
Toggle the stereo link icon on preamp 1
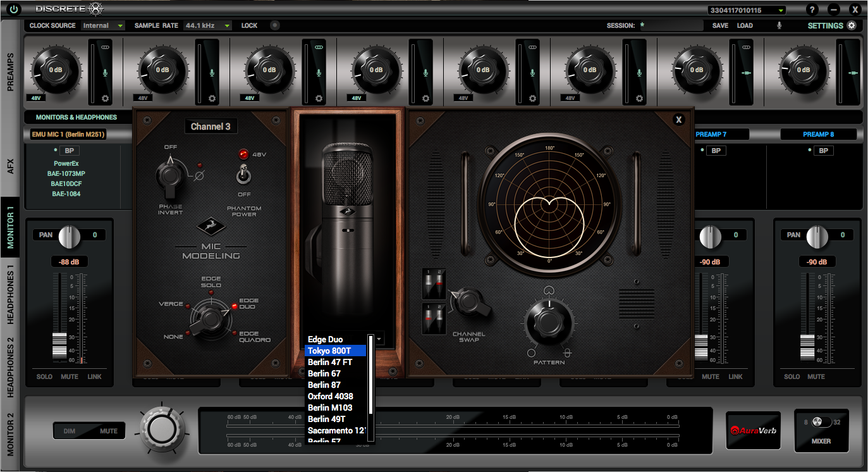105,47
